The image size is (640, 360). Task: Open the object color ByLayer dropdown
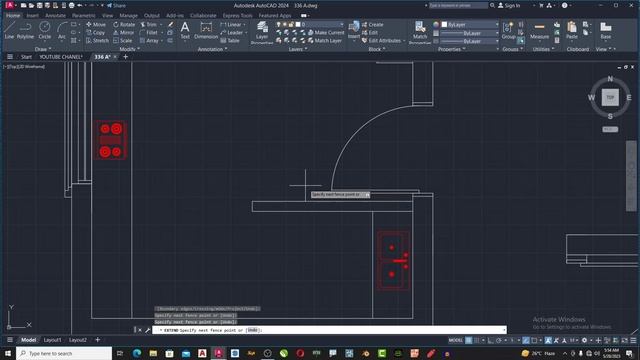click(470, 24)
